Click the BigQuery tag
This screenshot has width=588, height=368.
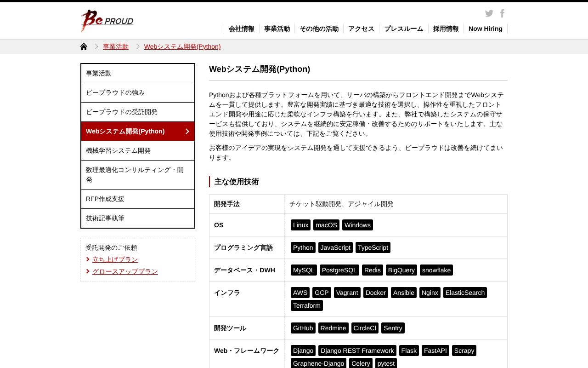tap(401, 270)
